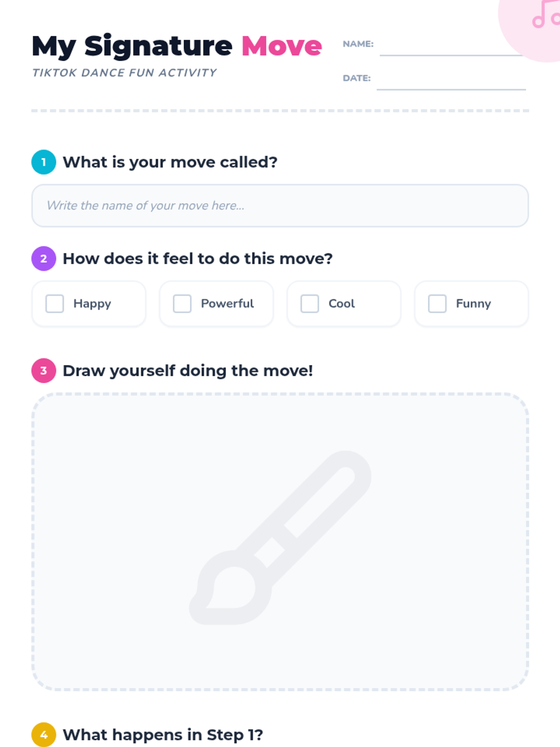Click the 'My Signature Move' title
Viewport: 560px width, 747px height.
tap(177, 46)
